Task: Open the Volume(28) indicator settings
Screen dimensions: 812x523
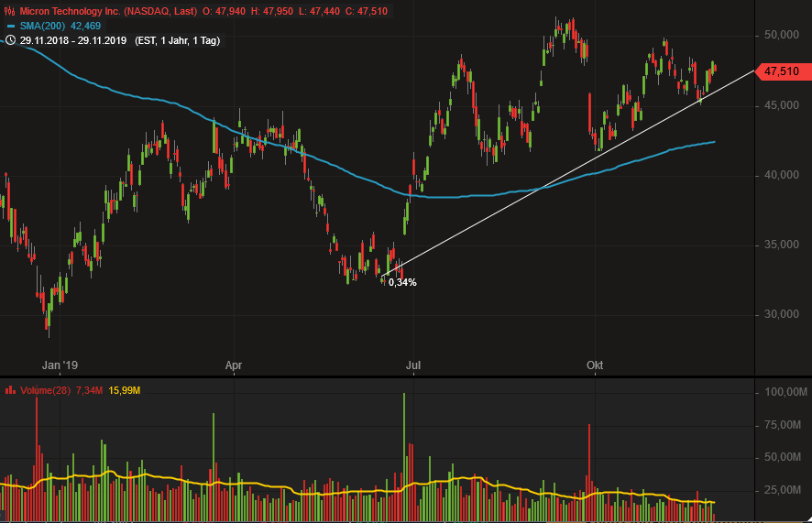Action: click(44, 390)
